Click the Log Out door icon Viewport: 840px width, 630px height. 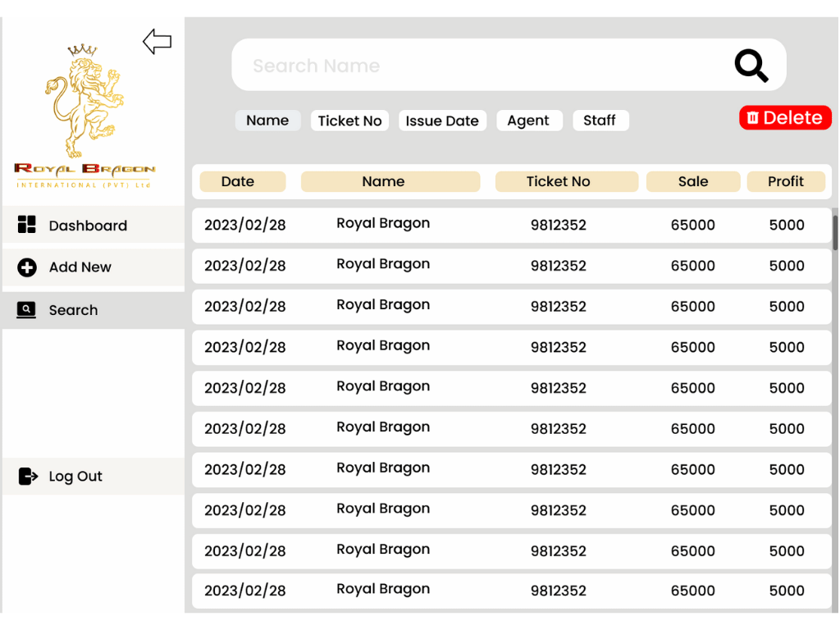(x=28, y=476)
